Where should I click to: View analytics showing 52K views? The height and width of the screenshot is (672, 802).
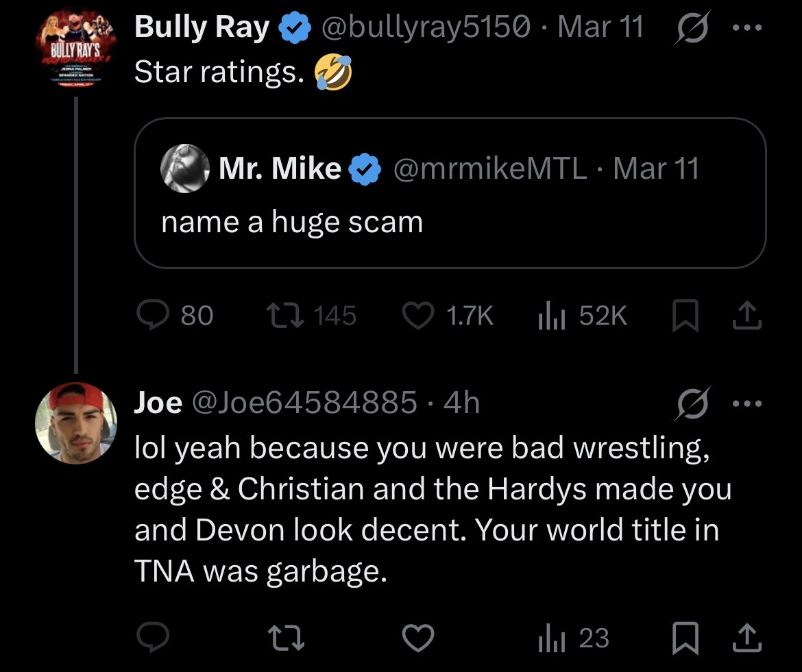tap(582, 315)
